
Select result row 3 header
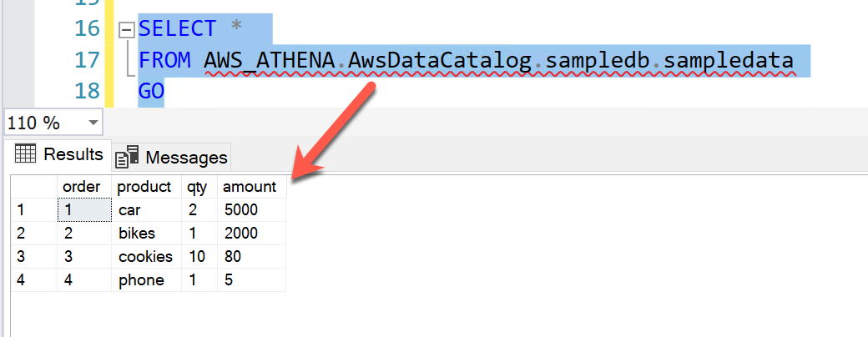(33, 257)
